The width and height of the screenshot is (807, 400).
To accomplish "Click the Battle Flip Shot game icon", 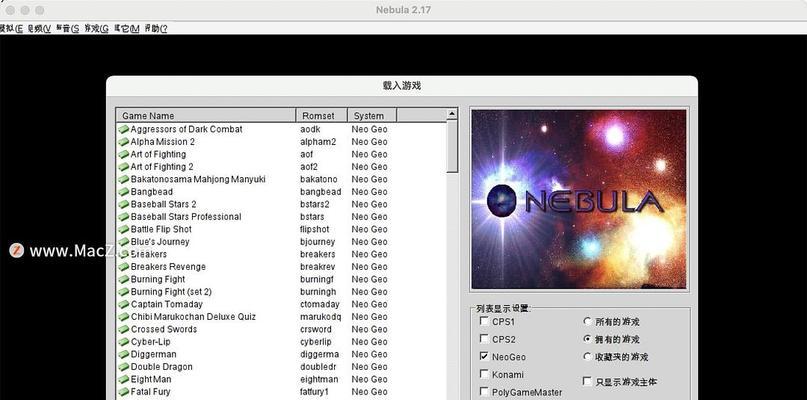I will tap(124, 229).
